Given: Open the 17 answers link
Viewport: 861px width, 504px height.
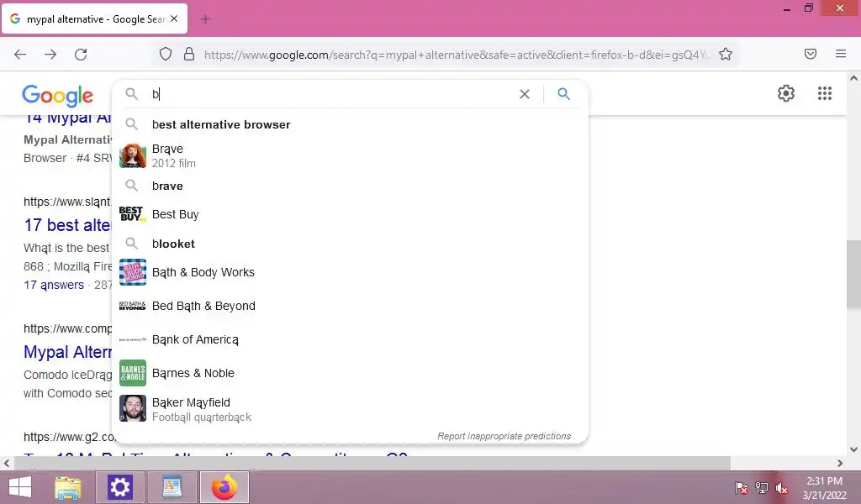Looking at the screenshot, I should [x=54, y=285].
